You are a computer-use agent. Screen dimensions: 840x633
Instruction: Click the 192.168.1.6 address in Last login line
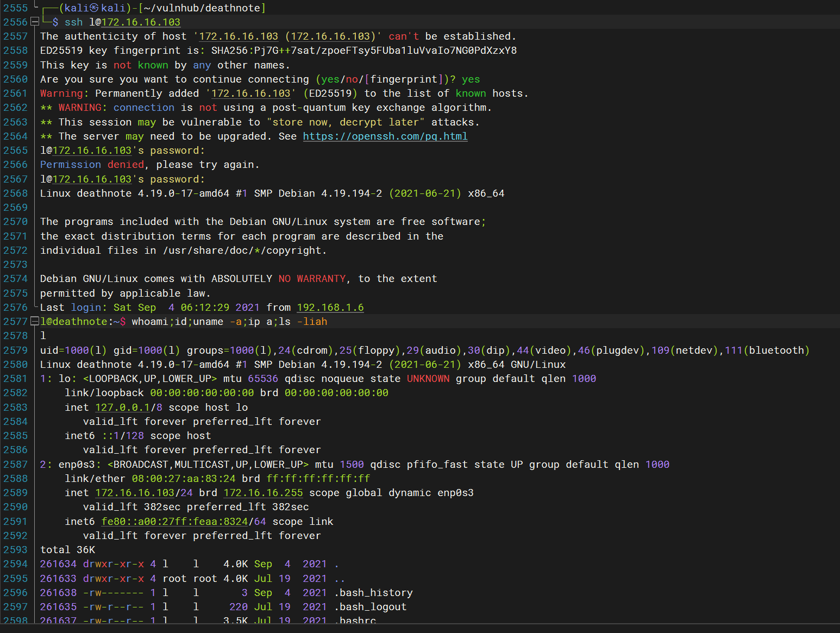point(330,308)
